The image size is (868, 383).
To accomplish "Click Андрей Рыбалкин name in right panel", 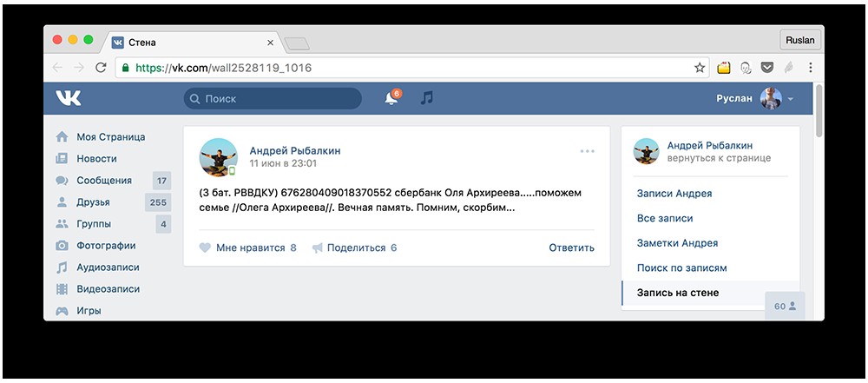I will click(x=710, y=145).
